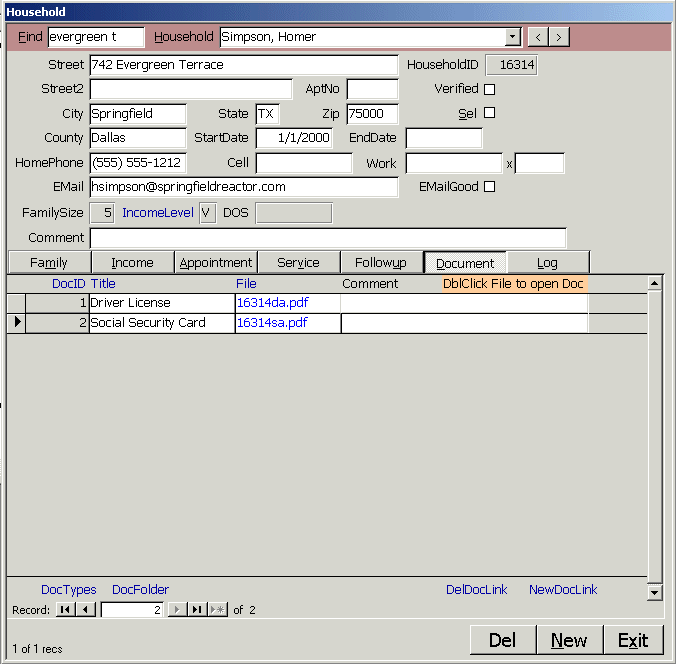The width and height of the screenshot is (676, 664).
Task: Click the StartDate field
Action: click(294, 138)
